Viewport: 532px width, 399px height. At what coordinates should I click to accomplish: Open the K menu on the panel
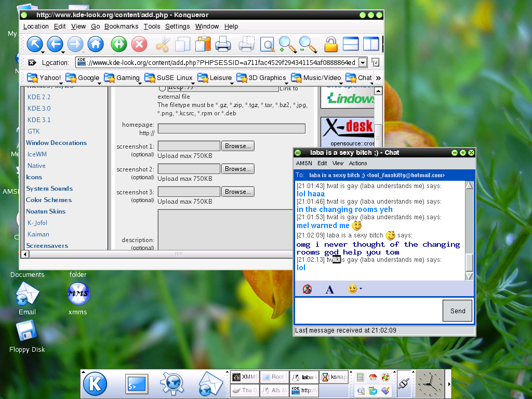coord(95,384)
